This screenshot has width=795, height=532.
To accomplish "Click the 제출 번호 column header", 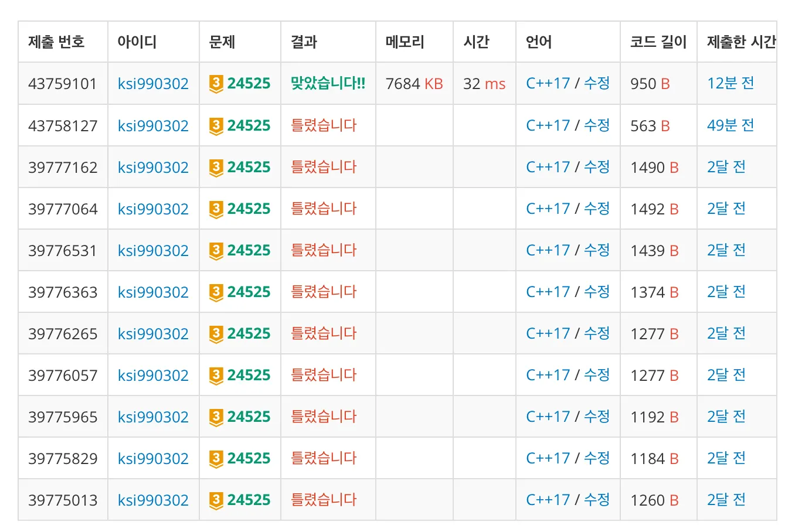I will tap(56, 42).
